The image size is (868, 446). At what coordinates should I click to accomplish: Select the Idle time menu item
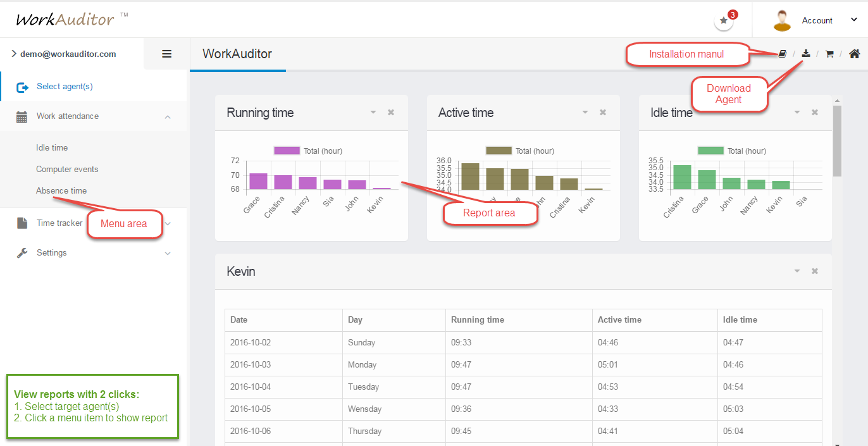52,147
